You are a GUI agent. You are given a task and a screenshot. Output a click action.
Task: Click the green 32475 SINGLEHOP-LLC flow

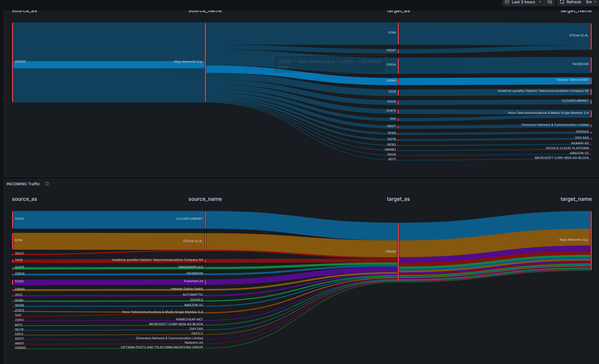(109, 268)
